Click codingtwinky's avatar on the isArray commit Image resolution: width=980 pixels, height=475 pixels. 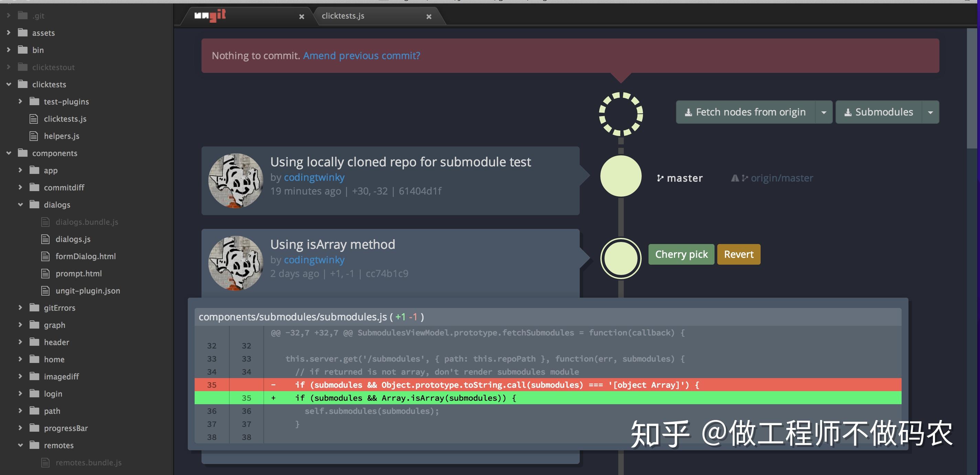[235, 263]
